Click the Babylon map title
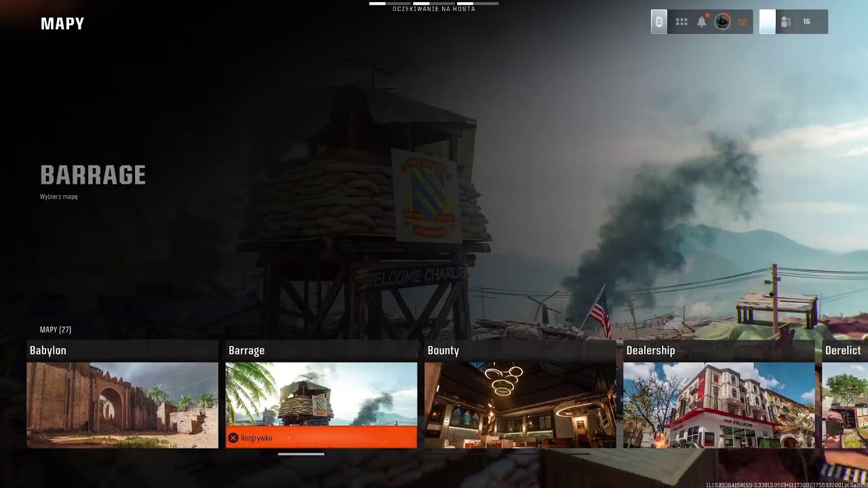This screenshot has width=868, height=488. [x=48, y=350]
